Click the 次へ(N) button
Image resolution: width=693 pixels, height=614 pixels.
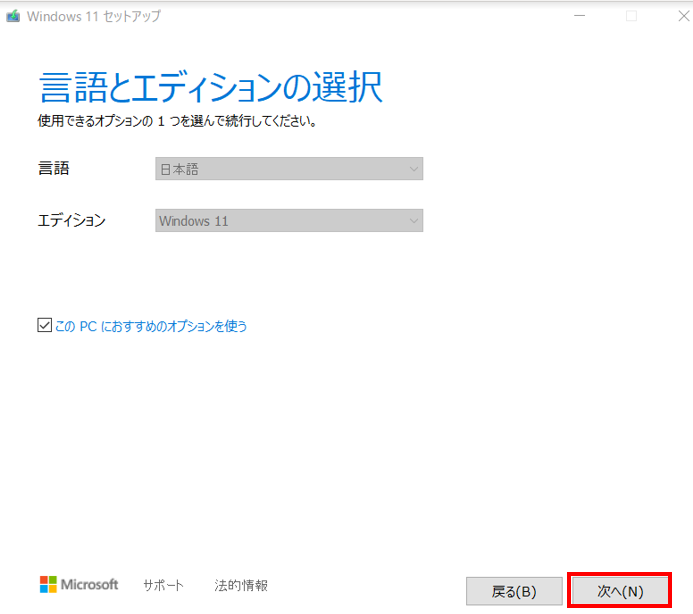[x=620, y=591]
